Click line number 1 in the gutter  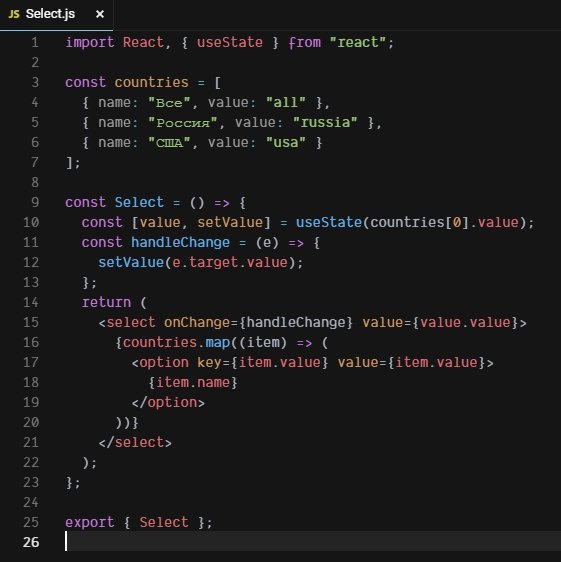[x=35, y=43]
